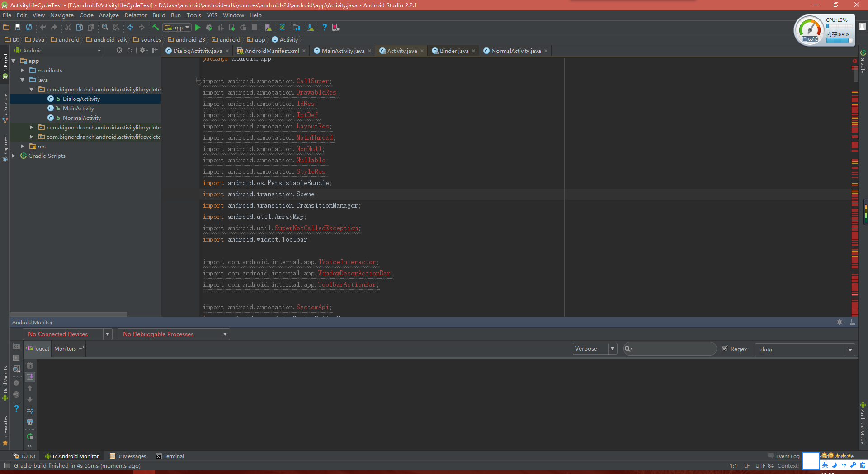Click the Project Structure toolbar icon

pos(297,28)
